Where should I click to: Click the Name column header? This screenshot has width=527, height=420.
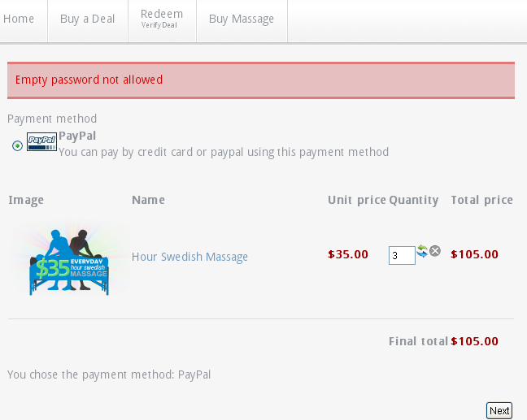point(148,200)
